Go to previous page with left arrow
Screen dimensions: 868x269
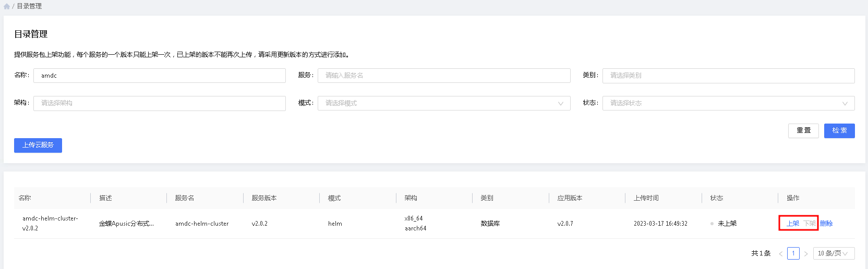coord(781,254)
